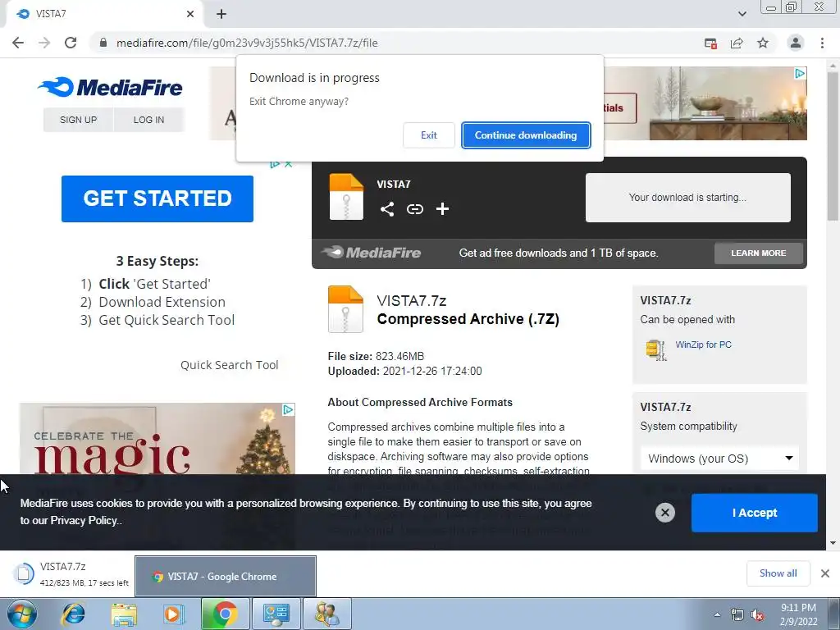
Task: Close the ad above GET STARTED
Action: pyautogui.click(x=288, y=163)
